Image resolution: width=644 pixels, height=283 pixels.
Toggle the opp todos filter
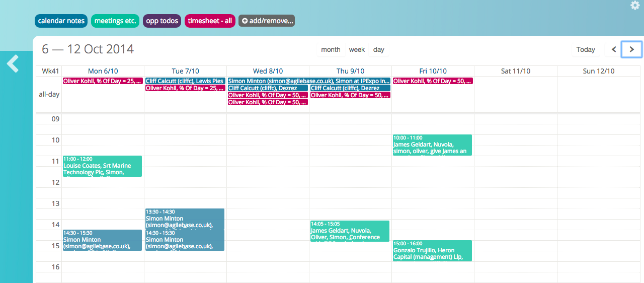[x=162, y=21]
